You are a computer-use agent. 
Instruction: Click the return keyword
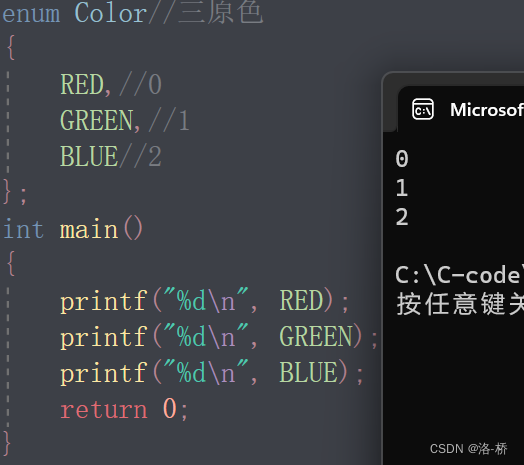pyautogui.click(x=104, y=410)
